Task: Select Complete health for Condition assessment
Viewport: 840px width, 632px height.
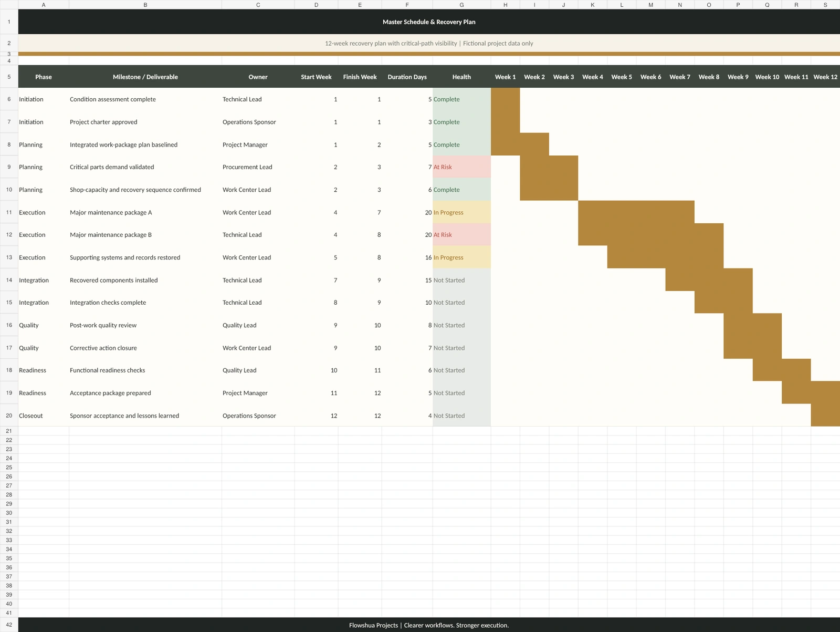Action: pos(461,99)
